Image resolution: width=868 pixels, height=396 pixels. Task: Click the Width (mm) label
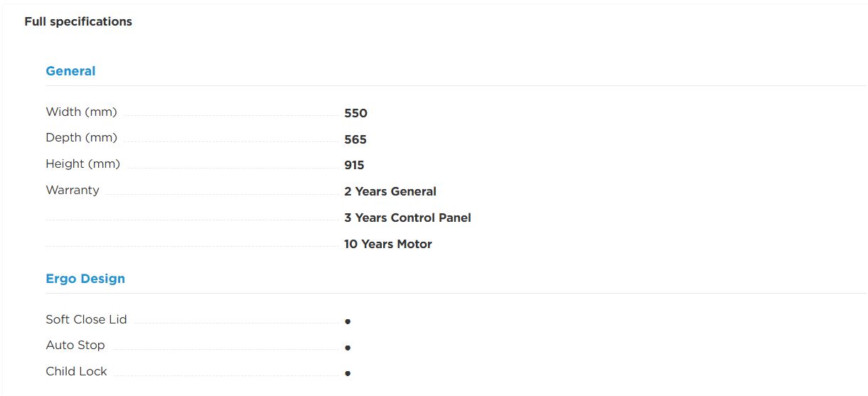pos(81,112)
